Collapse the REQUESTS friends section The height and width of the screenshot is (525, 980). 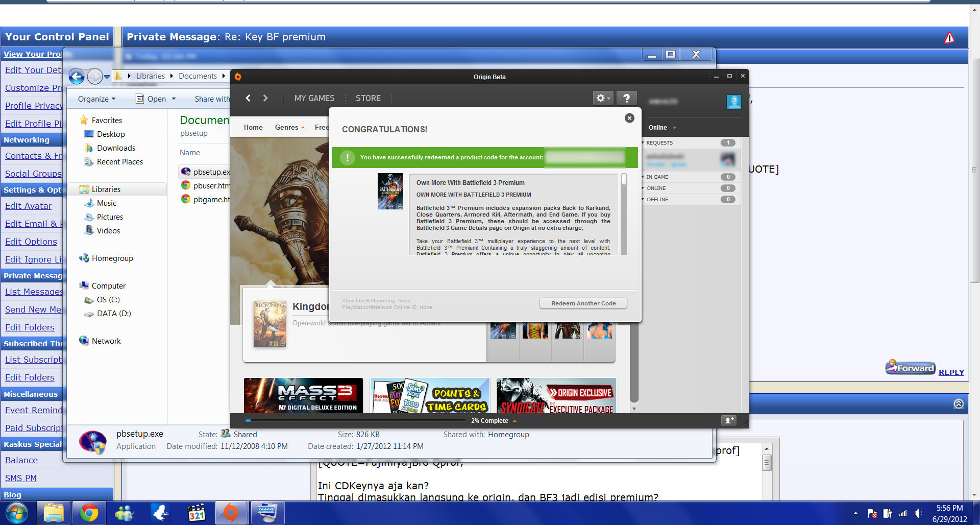pos(643,143)
